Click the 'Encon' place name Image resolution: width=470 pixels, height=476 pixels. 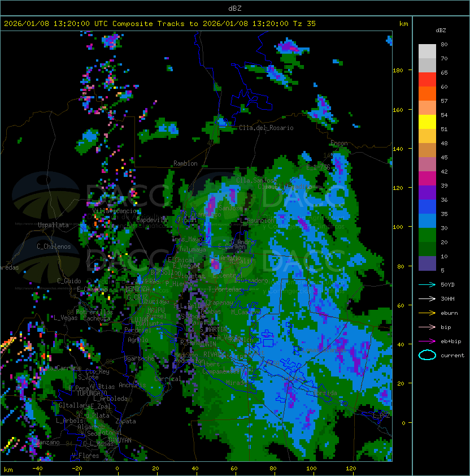pos(339,143)
